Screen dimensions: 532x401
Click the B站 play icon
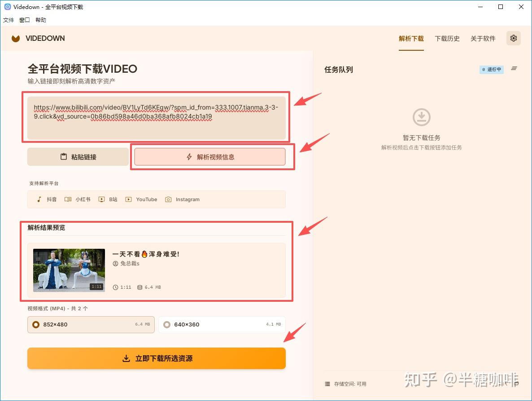[x=101, y=199]
